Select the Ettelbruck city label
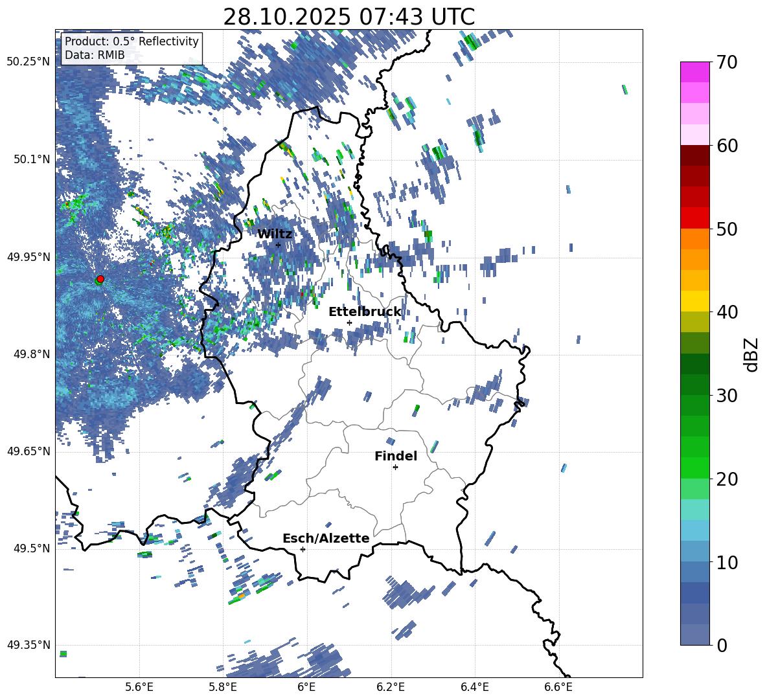This screenshot has height=700, width=767. [365, 312]
